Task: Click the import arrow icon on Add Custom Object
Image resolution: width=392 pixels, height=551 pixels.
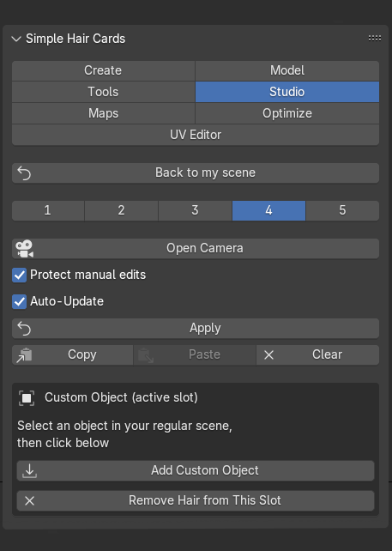Action: coord(29,471)
